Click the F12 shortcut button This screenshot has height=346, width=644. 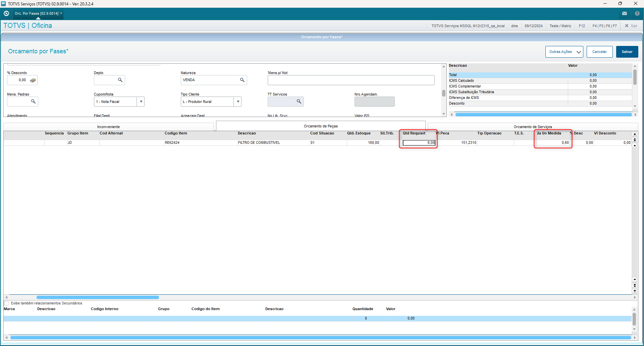coord(582,26)
